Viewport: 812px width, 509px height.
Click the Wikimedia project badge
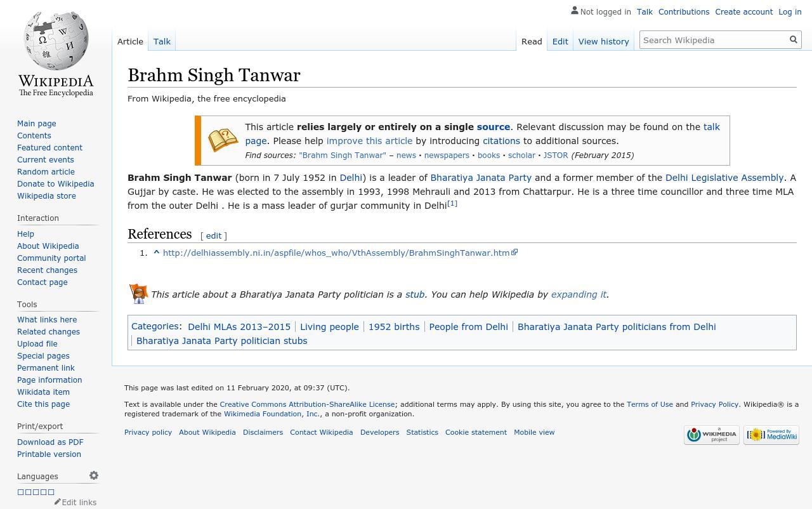(711, 435)
